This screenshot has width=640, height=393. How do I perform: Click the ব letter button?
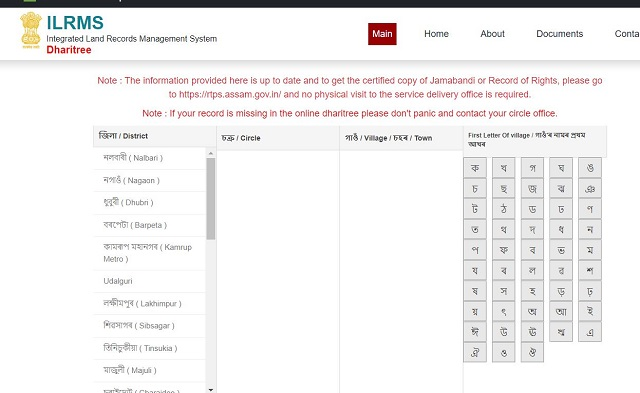point(532,250)
